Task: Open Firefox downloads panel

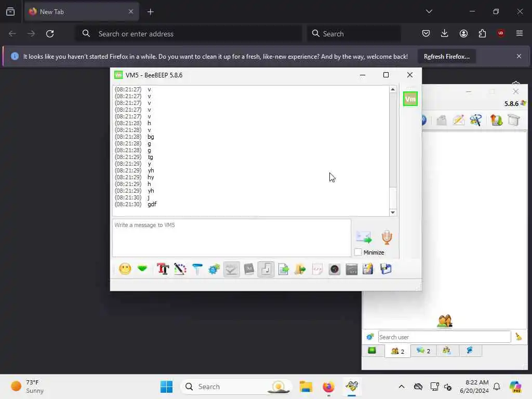Action: point(445,33)
